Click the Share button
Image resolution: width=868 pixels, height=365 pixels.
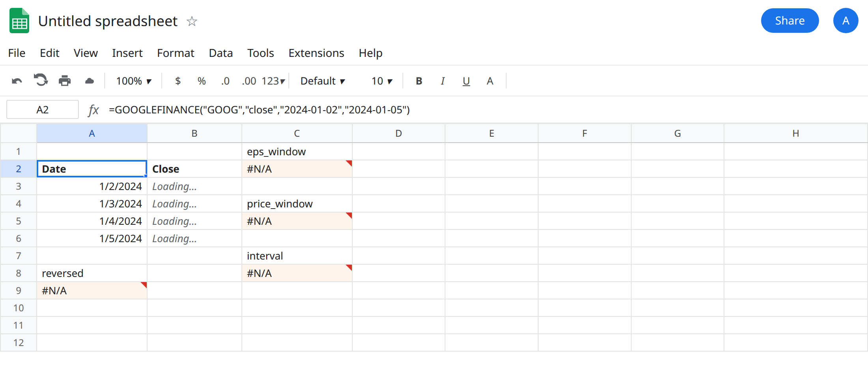pyautogui.click(x=790, y=21)
